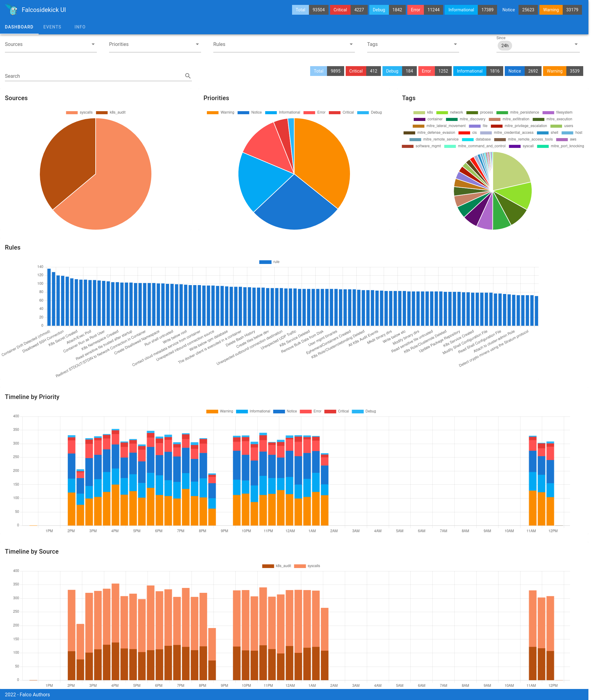Open the Rules filter dropdown
The image size is (597, 700).
pos(284,44)
